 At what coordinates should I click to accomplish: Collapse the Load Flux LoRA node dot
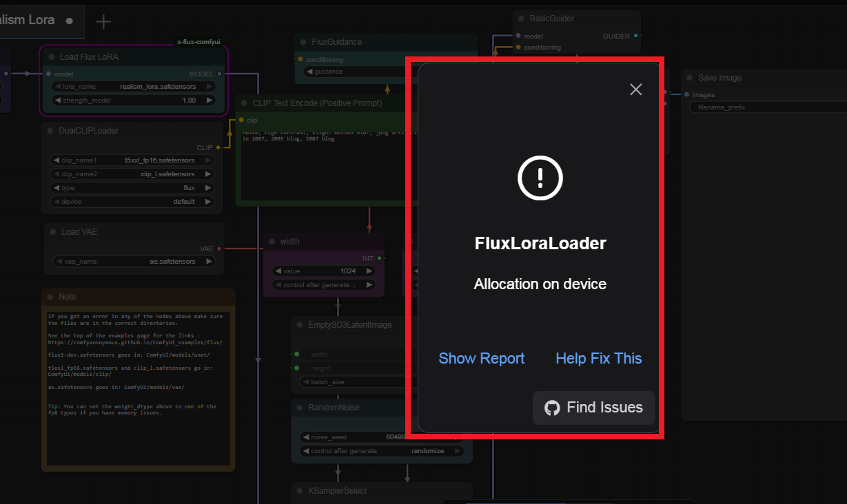point(51,57)
